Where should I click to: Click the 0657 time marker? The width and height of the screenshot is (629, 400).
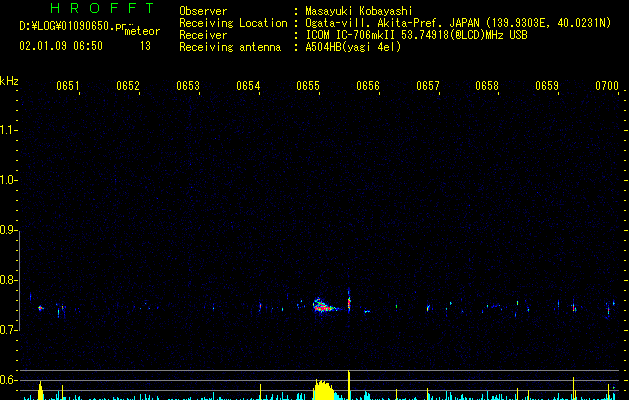coord(428,85)
